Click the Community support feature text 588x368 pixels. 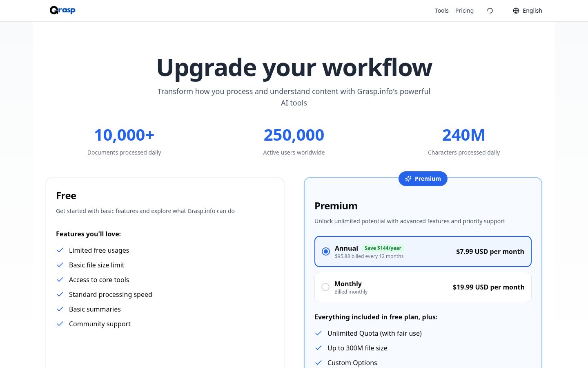pos(100,324)
